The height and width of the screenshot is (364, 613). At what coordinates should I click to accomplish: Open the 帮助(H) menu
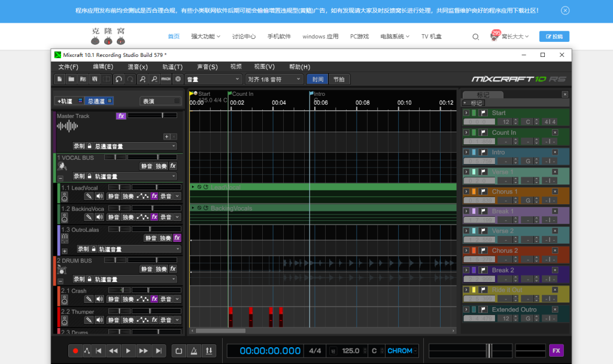tap(299, 67)
